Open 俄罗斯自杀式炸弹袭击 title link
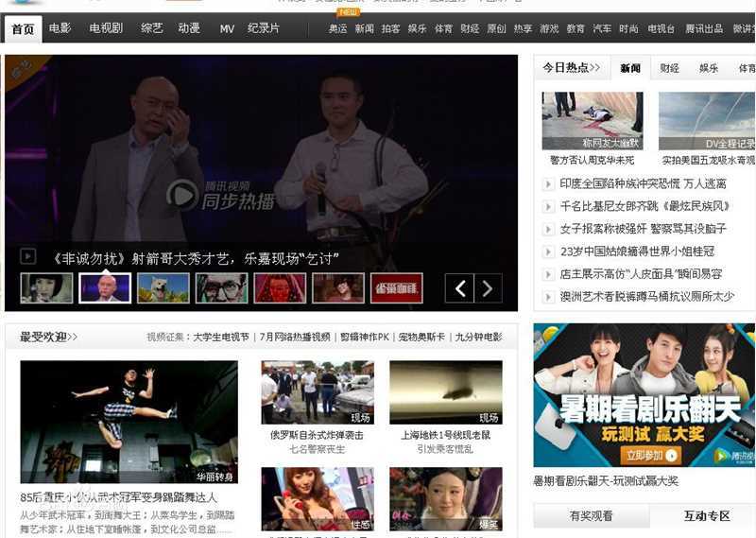 317,435
